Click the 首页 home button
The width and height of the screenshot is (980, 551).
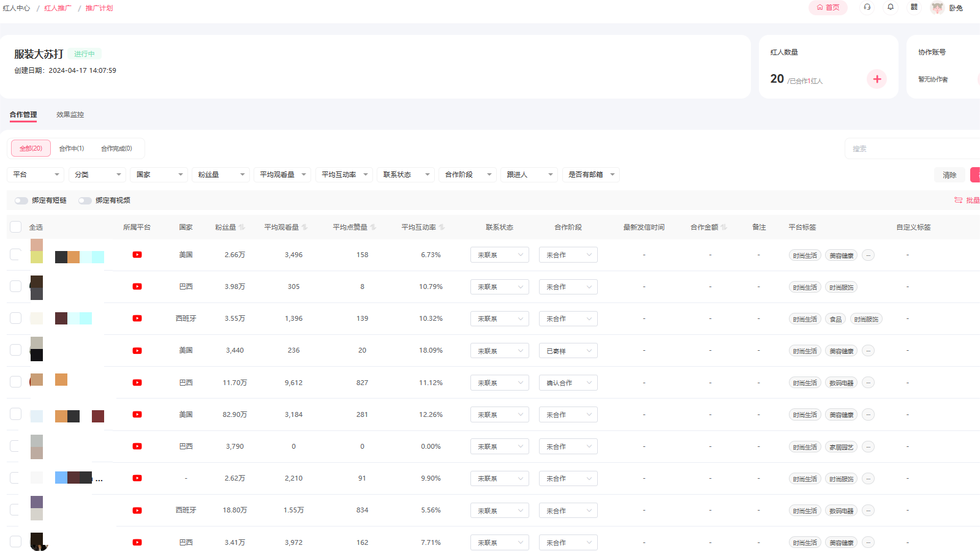[x=828, y=7]
